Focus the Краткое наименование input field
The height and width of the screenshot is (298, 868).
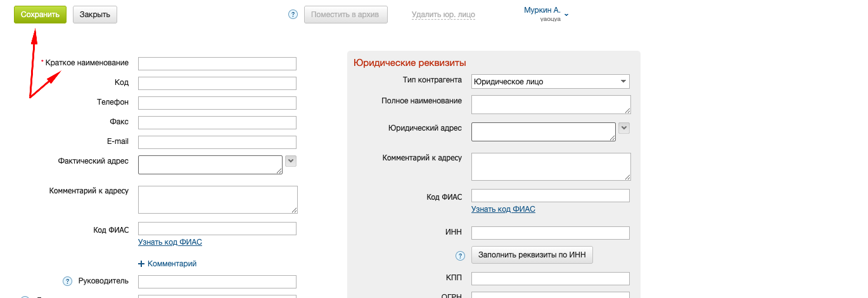pyautogui.click(x=217, y=63)
